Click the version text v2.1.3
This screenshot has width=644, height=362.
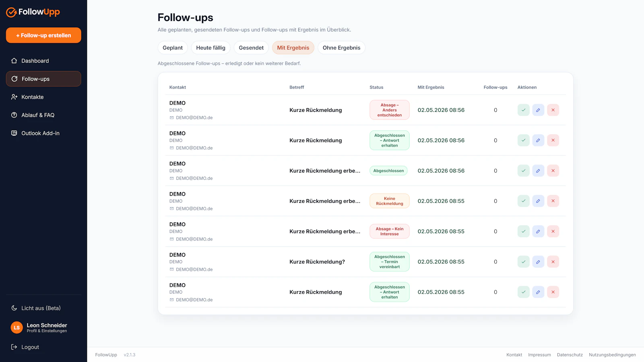tap(130, 355)
